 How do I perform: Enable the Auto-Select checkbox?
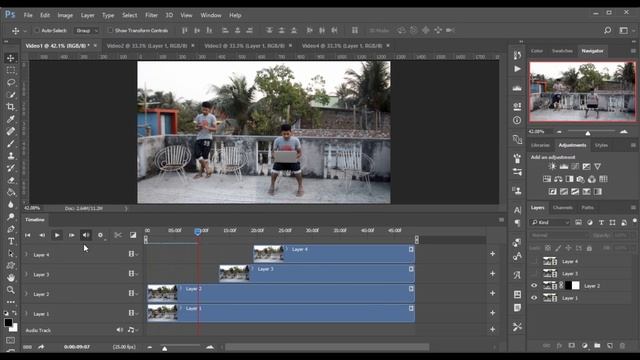click(x=37, y=31)
